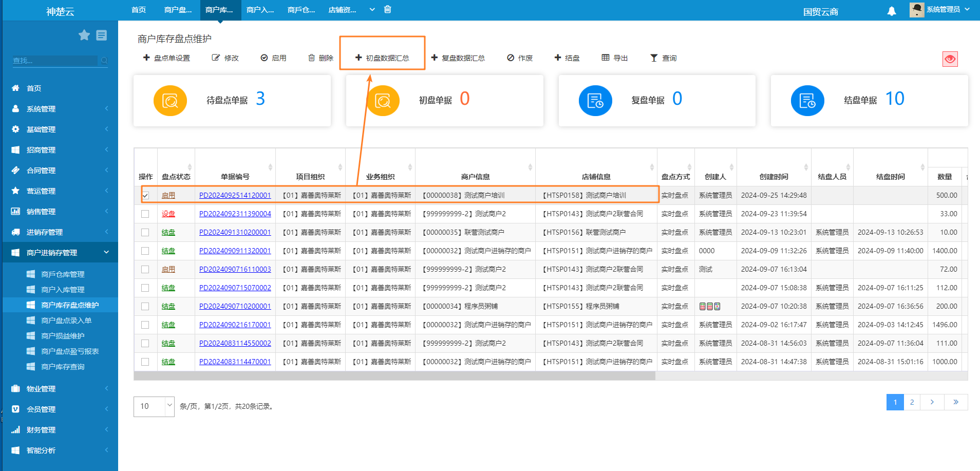The width and height of the screenshot is (980, 471).
Task: Click the 进销存管理 truck icon
Action: (15, 232)
